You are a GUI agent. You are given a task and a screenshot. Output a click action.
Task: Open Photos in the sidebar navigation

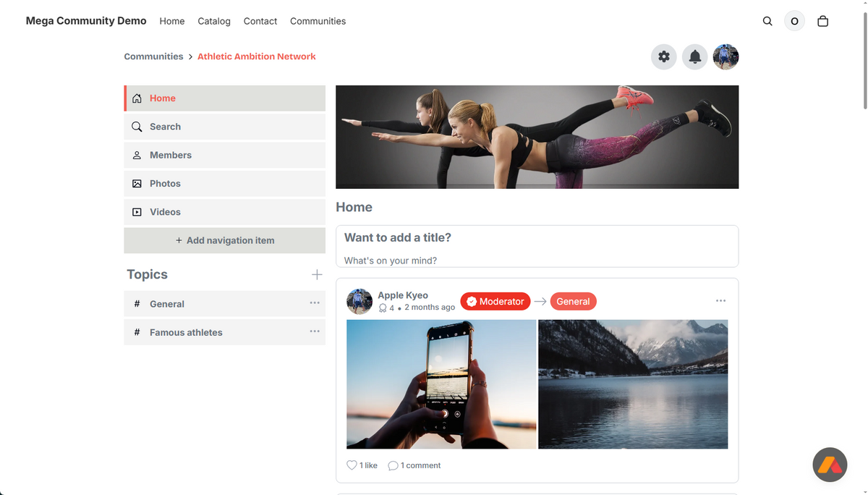(x=225, y=184)
